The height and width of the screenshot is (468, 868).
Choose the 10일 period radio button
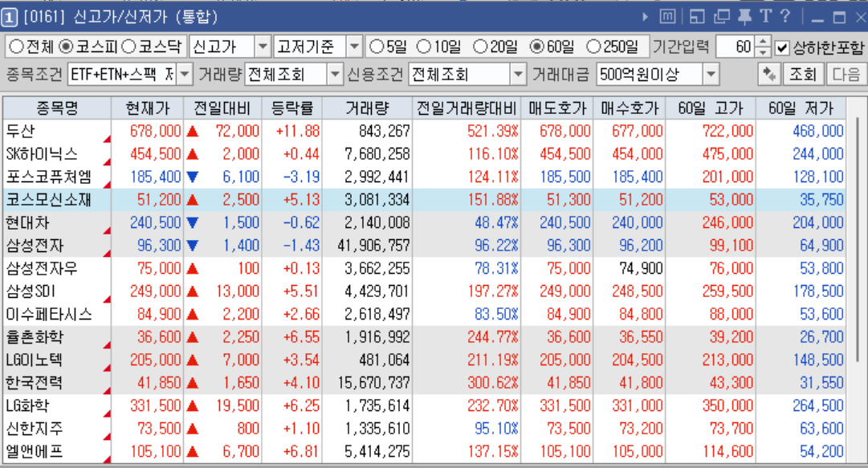(423, 47)
